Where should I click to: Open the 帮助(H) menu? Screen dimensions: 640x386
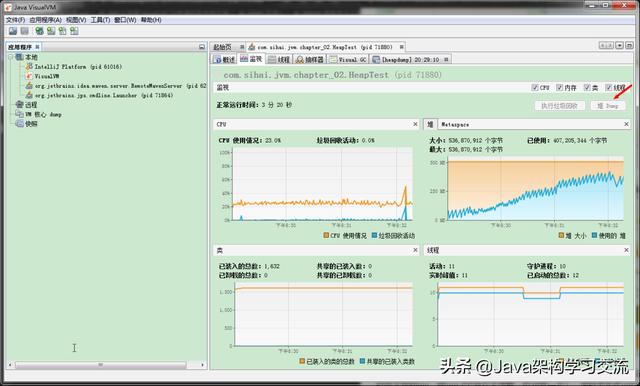(151, 20)
